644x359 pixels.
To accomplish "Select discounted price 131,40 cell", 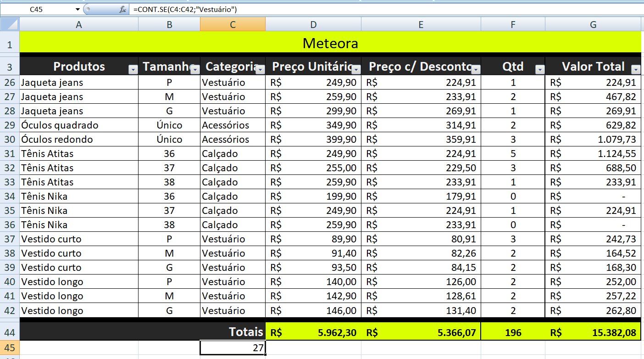I will pyautogui.click(x=421, y=310).
